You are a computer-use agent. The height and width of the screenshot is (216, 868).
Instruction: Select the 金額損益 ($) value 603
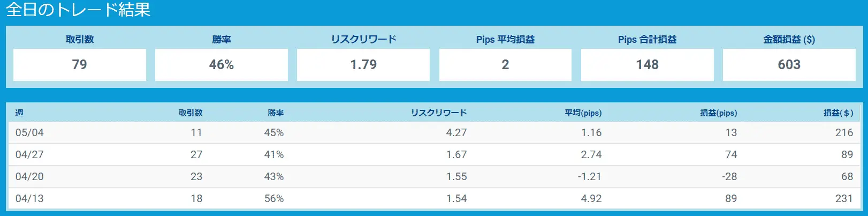pos(789,65)
